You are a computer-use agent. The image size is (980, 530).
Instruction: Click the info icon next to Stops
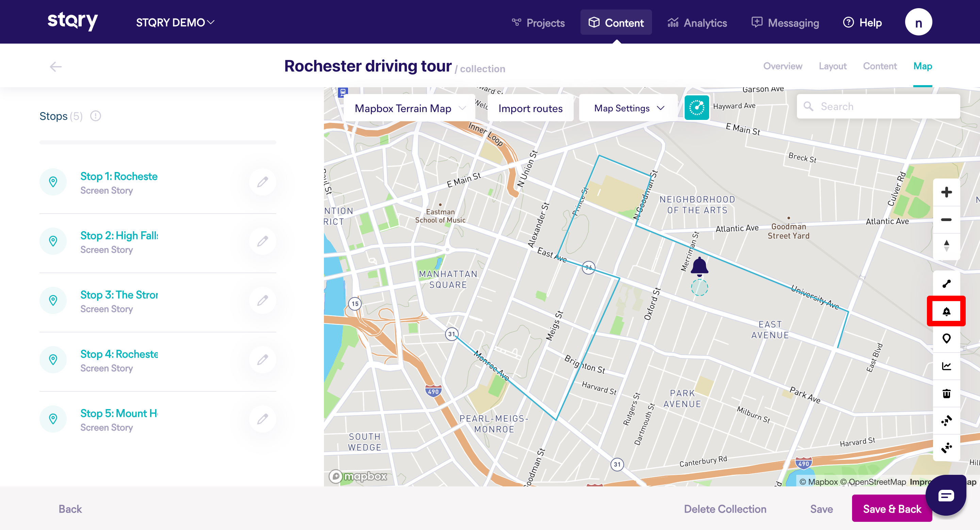coord(96,116)
